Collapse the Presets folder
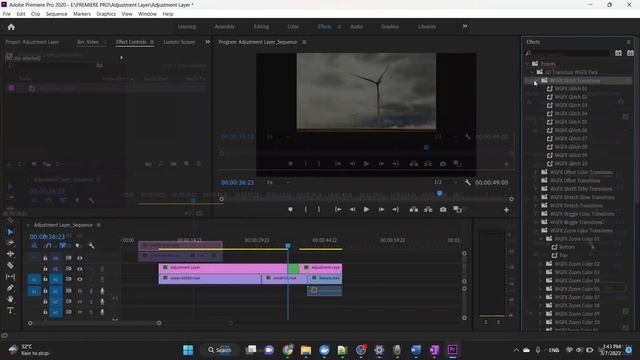Viewport: 640px width, 360px height. (x=527, y=64)
